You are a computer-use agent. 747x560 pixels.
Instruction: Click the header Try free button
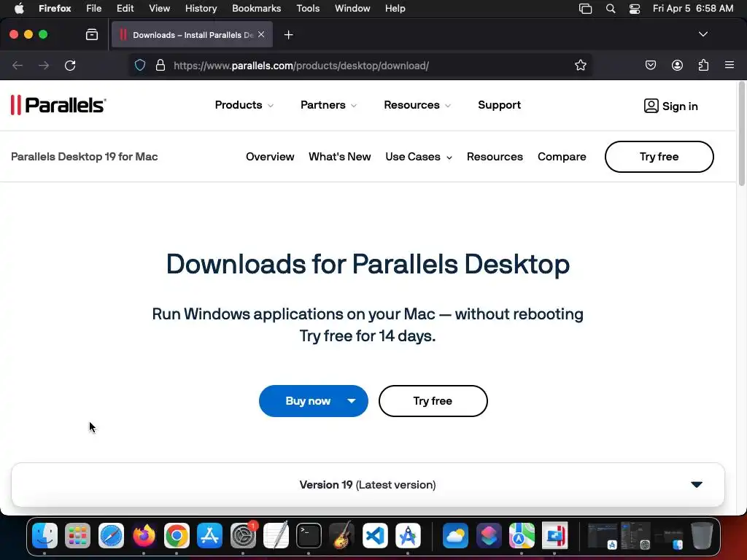[659, 157]
